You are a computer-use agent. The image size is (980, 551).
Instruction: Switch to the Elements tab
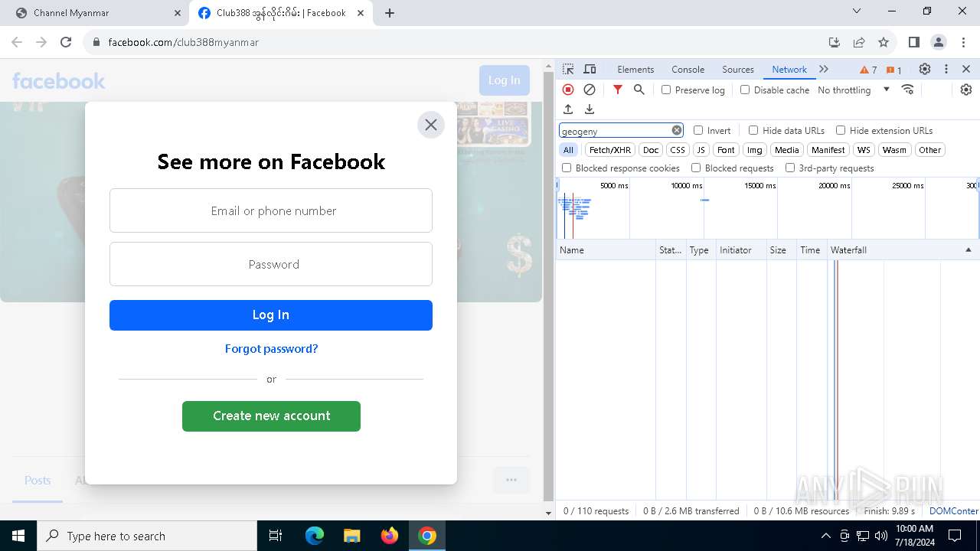coord(635,69)
